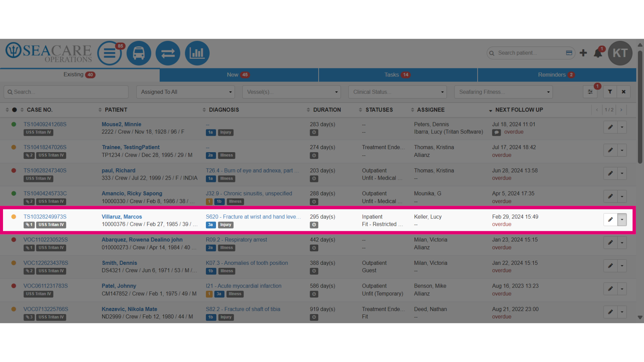Screen dimensions: 644x362
Task: Click the green status dot for TS10409241268S
Action: (x=14, y=124)
